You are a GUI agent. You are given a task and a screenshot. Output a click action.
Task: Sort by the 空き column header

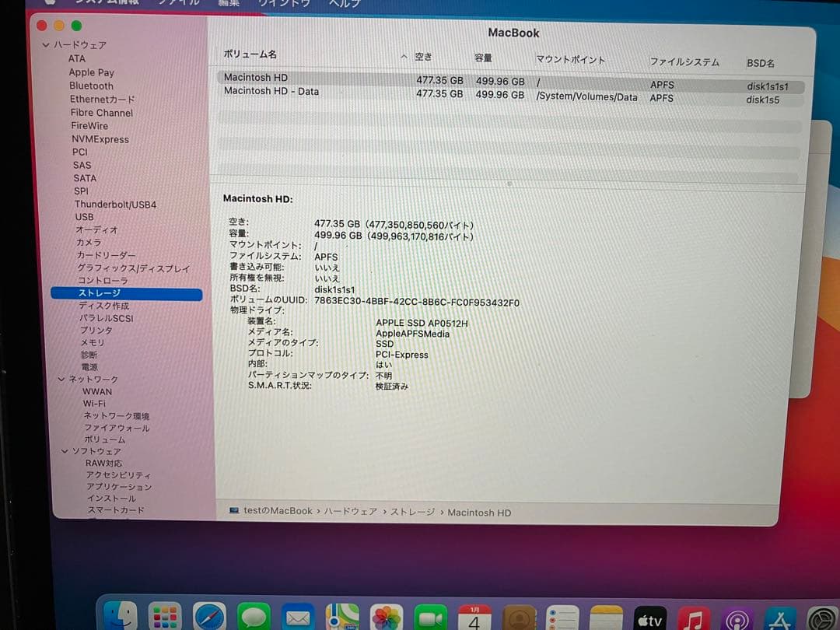[423, 56]
